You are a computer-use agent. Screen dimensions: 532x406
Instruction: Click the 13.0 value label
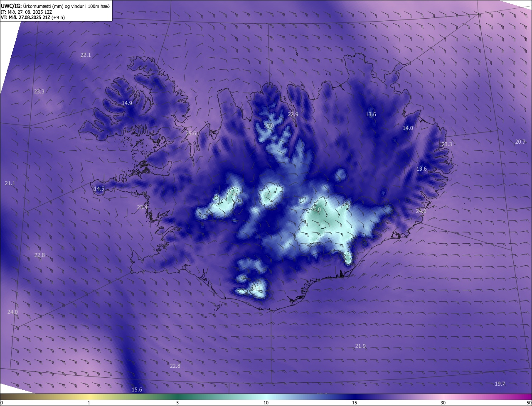268,125
